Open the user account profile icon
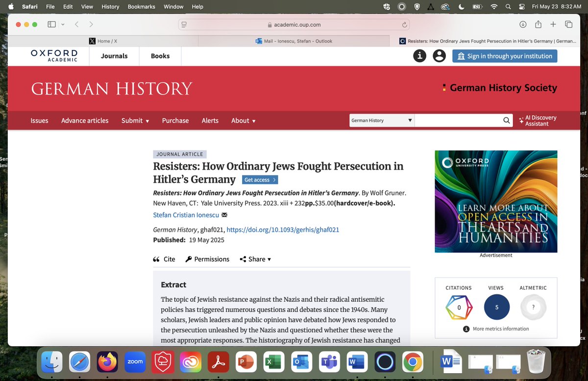The width and height of the screenshot is (588, 381). (439, 56)
